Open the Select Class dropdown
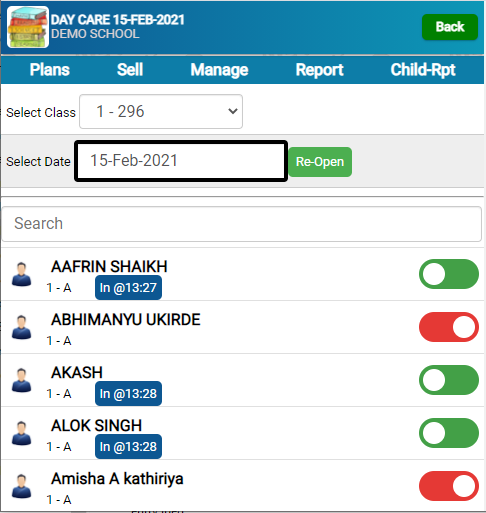This screenshot has height=513, width=486. [x=161, y=112]
